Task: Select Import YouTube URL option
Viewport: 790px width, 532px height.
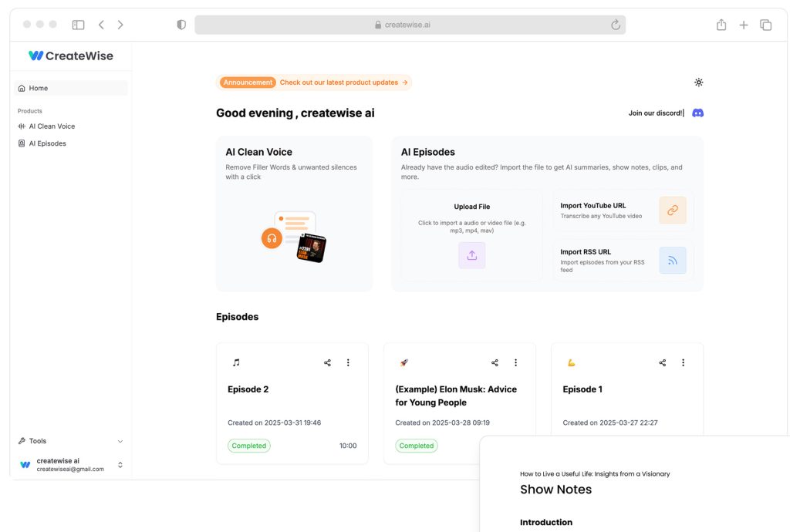Action: click(623, 210)
